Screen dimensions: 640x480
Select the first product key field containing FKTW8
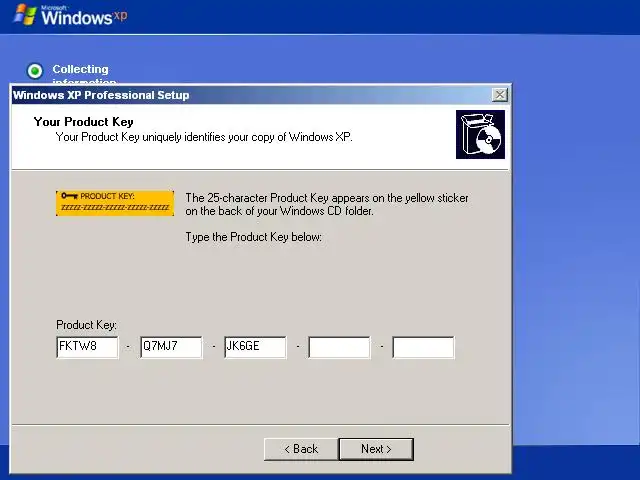click(x=87, y=347)
